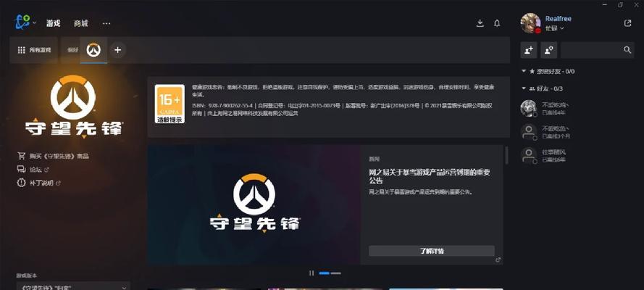
Task: Click the Realfree username
Action: [559, 18]
